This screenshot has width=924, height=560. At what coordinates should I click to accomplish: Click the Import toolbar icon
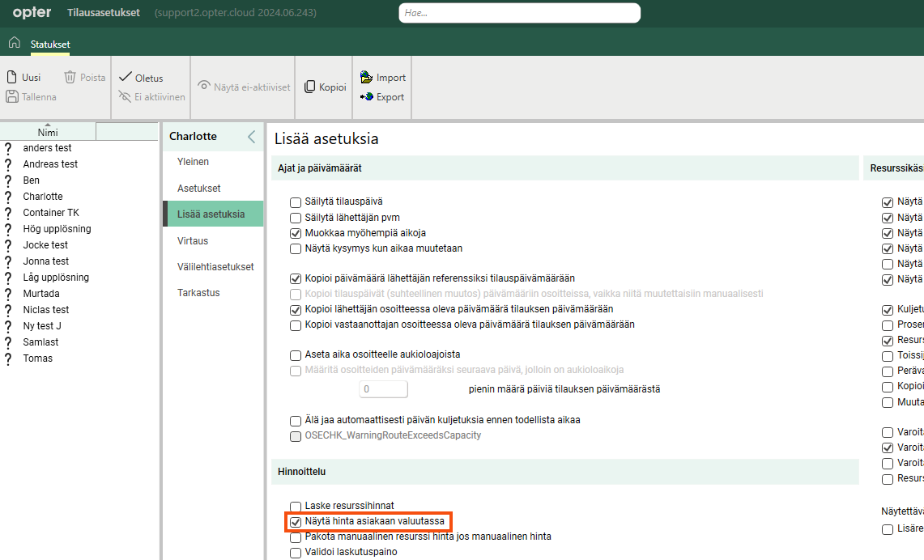(366, 78)
